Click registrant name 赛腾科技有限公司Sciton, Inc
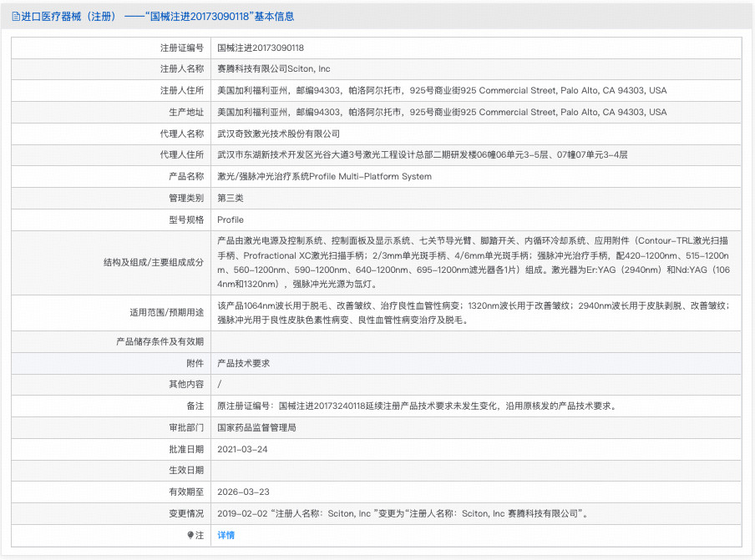This screenshot has height=560, width=755. point(273,68)
